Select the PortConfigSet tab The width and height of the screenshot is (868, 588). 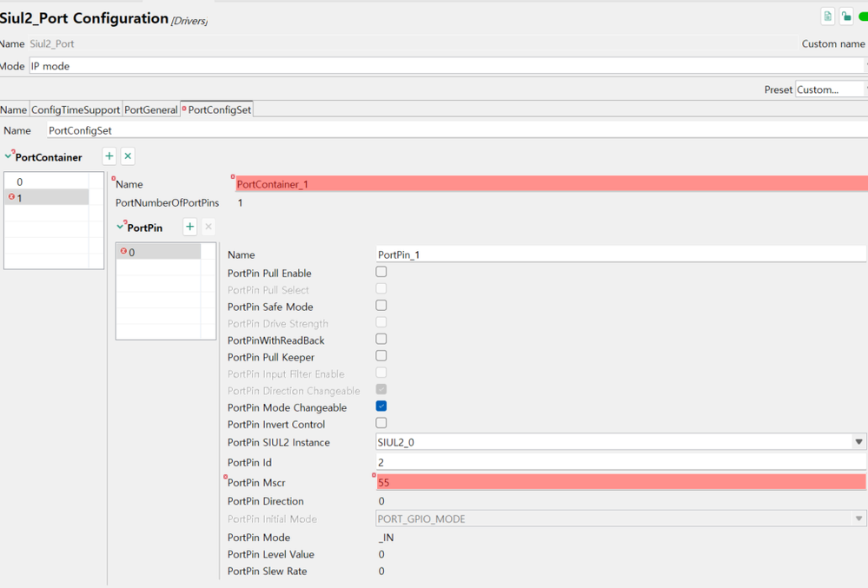[217, 109]
